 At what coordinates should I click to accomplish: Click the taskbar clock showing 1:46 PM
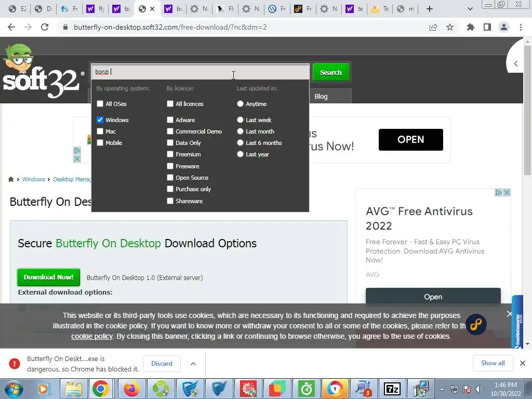click(506, 389)
